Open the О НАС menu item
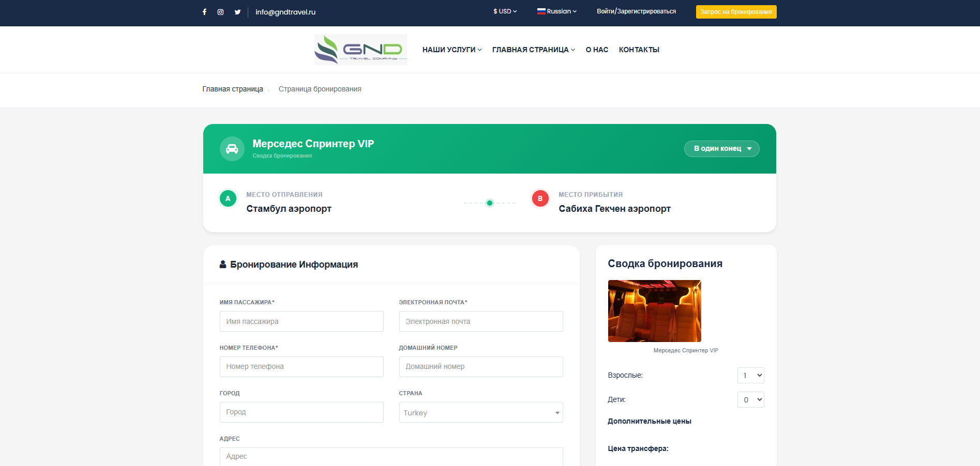The width and height of the screenshot is (980, 466). coord(597,50)
